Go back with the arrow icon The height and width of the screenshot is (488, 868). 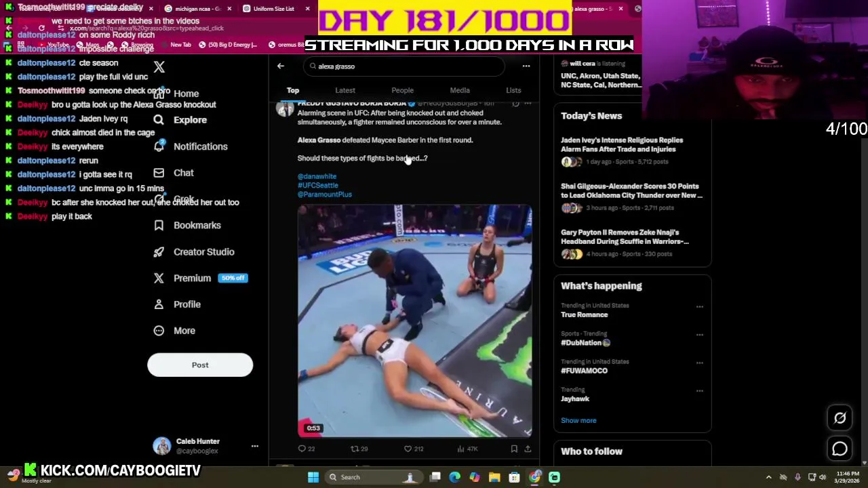tap(281, 66)
